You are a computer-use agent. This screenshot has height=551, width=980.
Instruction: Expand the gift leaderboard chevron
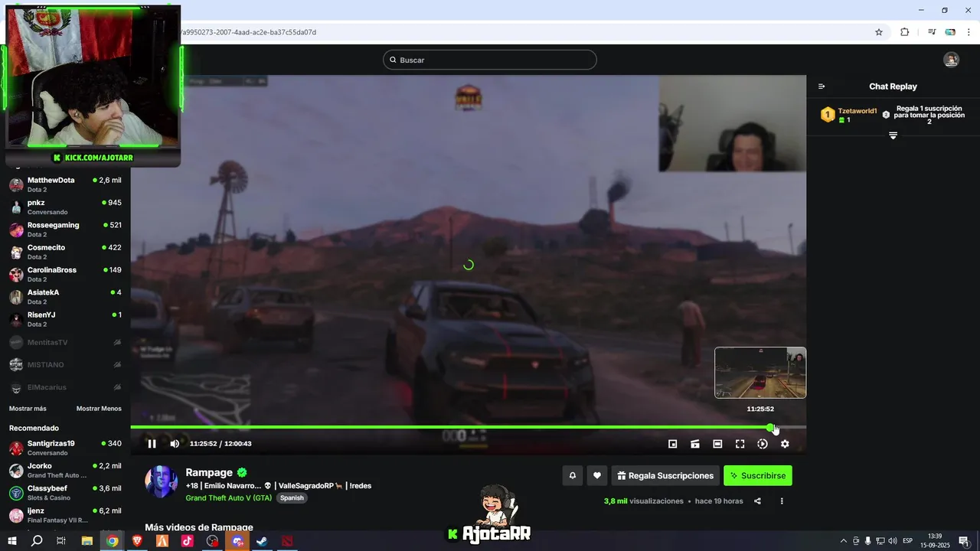coord(893,135)
